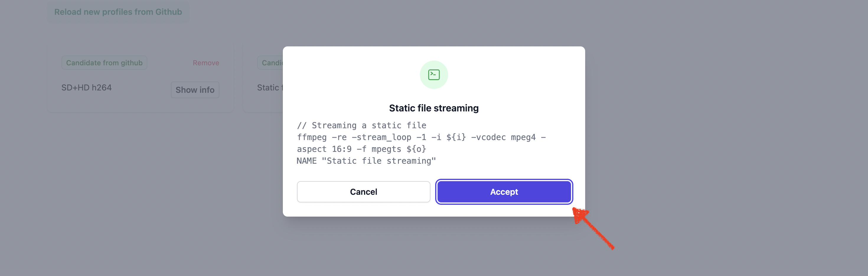Reload new profiles from Github
The width and height of the screenshot is (868, 276).
tap(118, 12)
